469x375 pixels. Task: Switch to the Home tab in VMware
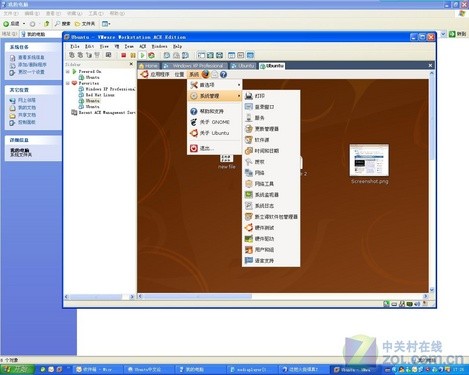(x=149, y=66)
